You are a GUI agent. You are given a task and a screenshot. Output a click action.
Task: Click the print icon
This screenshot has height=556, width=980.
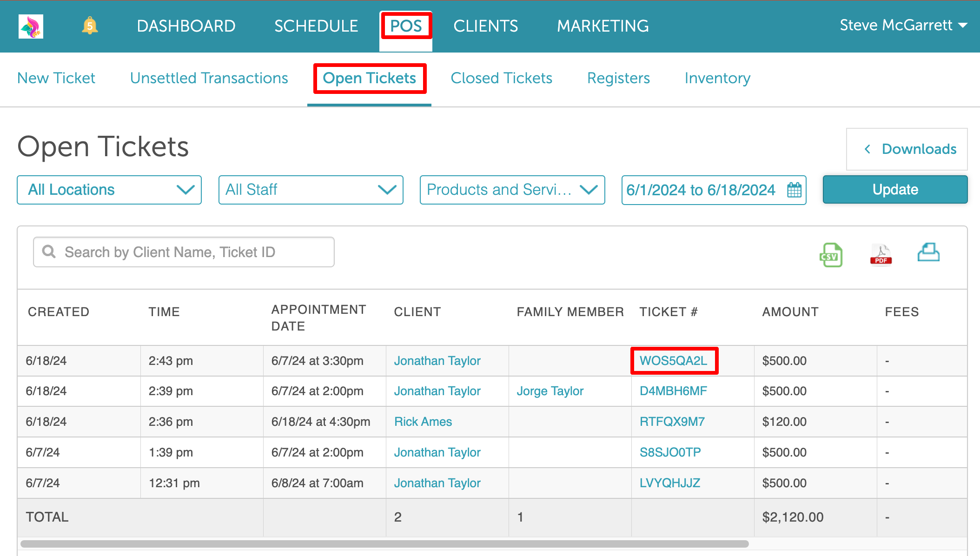tap(928, 253)
